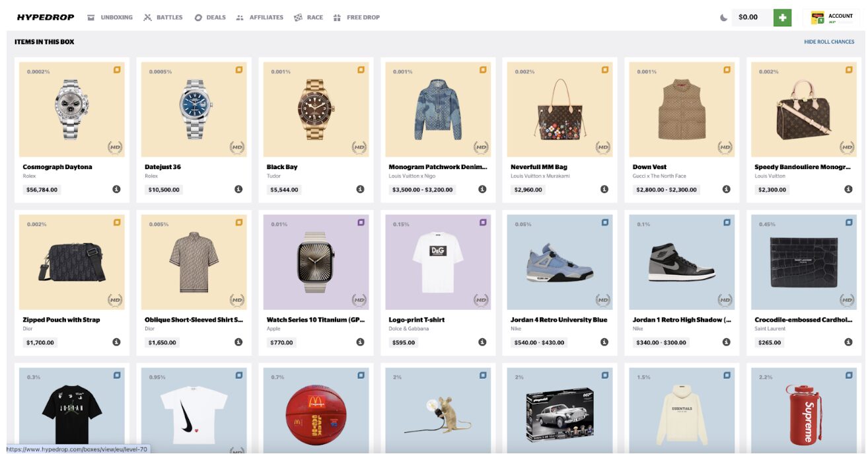Click purple rarity icon on Apple Watch card
The width and height of the screenshot is (868, 454).
point(361,222)
